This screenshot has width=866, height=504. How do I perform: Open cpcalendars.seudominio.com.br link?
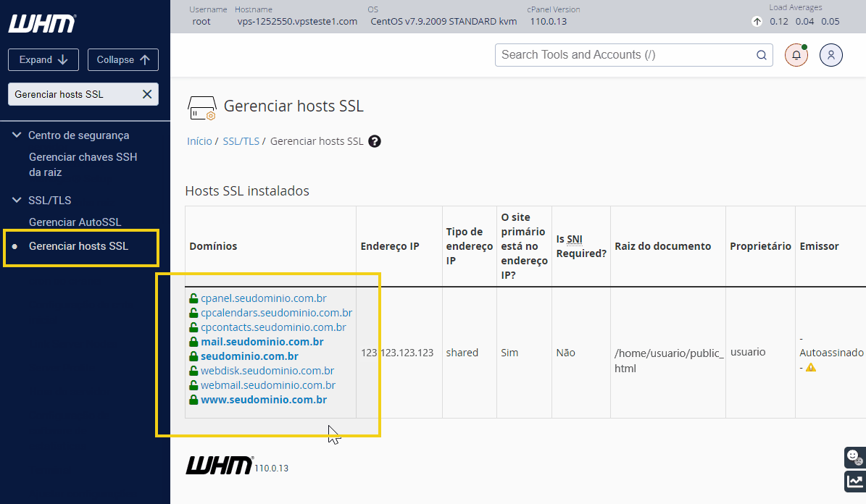coord(276,313)
